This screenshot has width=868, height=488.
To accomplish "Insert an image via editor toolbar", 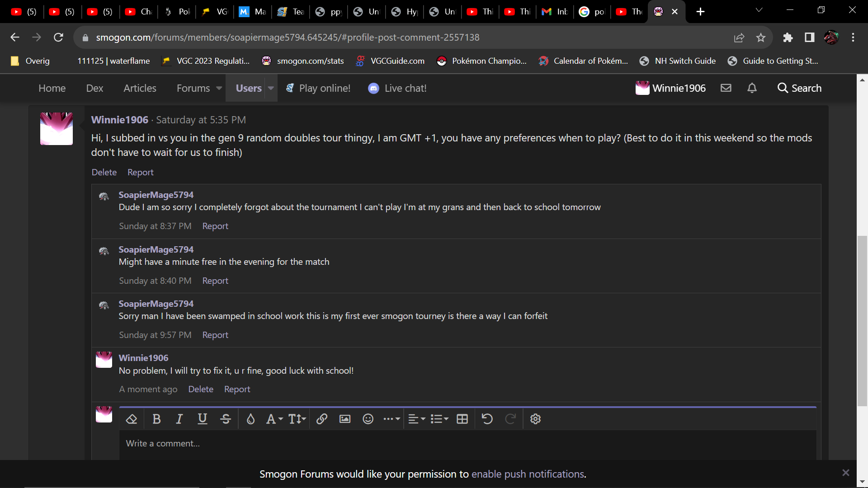I will 344,419.
